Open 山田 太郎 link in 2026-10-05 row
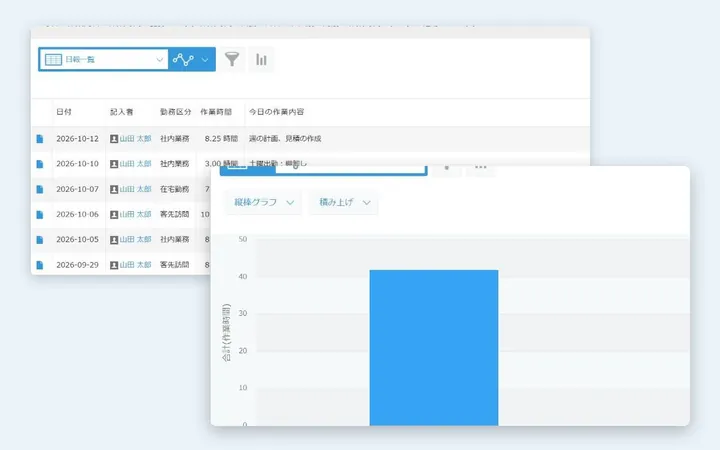Screen dimensions: 720x450 pos(135,240)
